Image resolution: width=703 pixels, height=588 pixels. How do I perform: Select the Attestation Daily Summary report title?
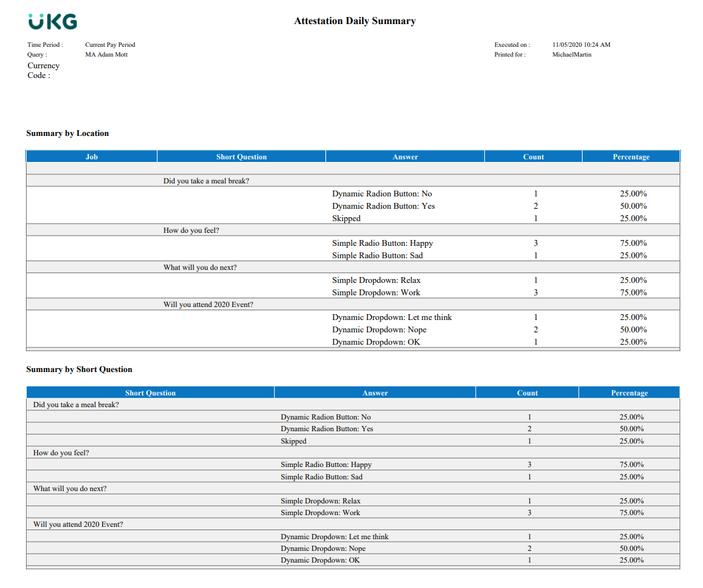[355, 21]
